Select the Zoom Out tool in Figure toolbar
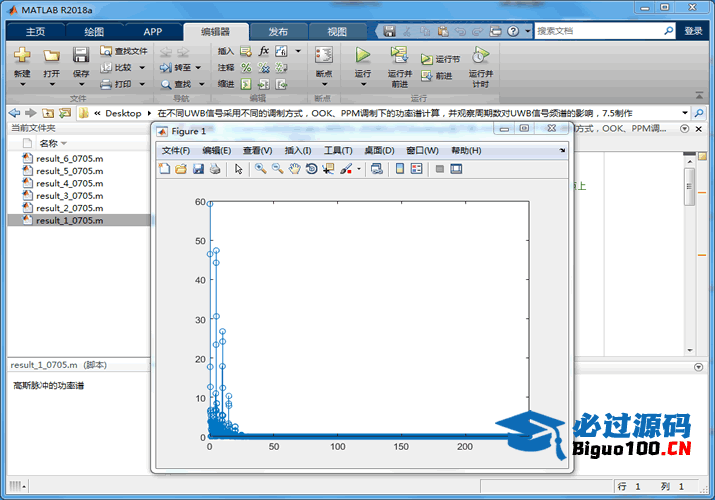The image size is (715, 500). coord(278,169)
